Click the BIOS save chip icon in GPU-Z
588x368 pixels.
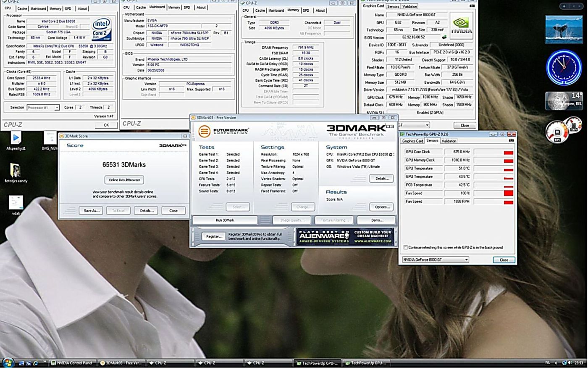click(444, 37)
